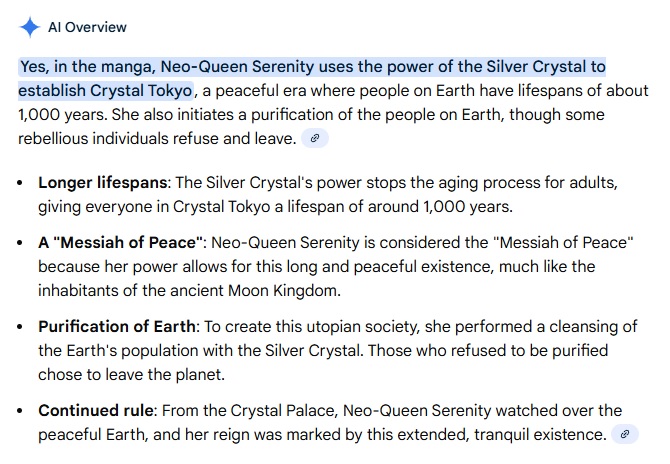This screenshot has width=670, height=464.
Task: Click the 'Purification of Earth' bold heading
Action: coord(117,327)
